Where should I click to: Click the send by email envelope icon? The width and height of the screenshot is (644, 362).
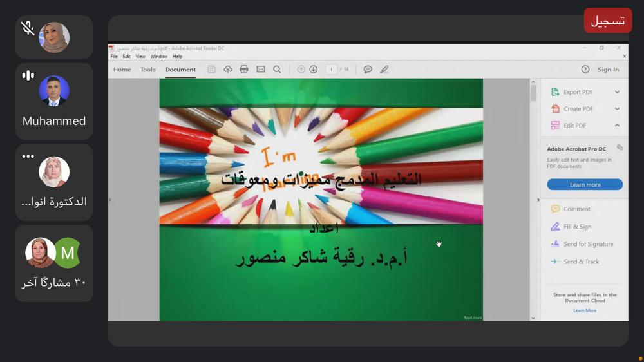tap(261, 70)
